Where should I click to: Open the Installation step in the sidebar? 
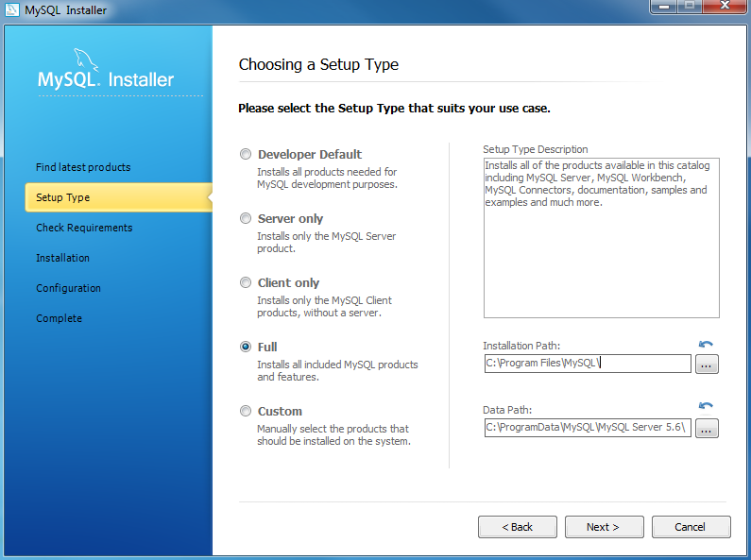62,258
